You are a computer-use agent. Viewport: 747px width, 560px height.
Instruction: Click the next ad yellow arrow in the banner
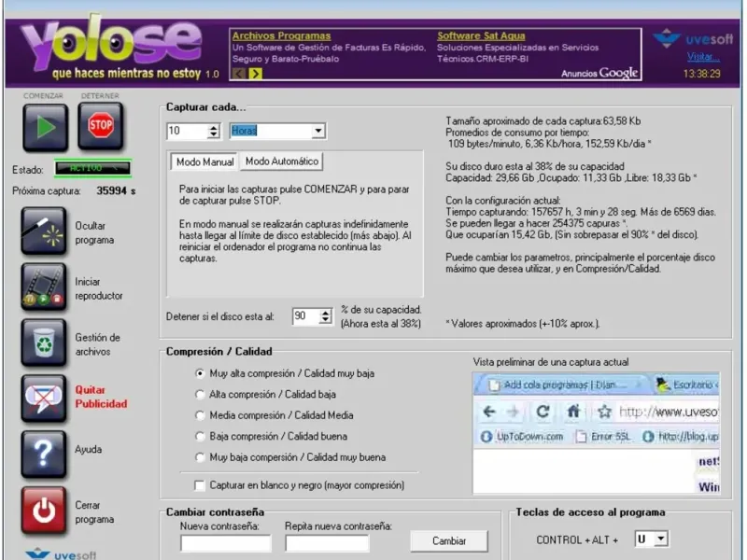coord(256,74)
